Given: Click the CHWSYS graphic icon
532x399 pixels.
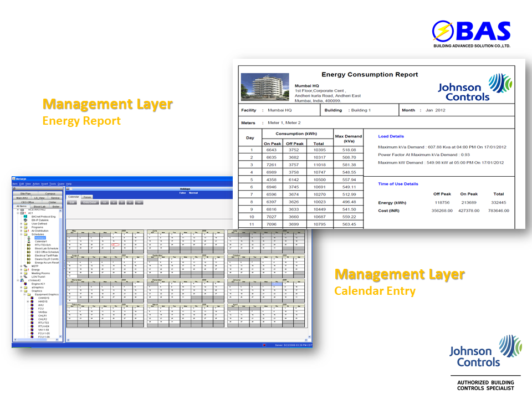Looking at the screenshot, I should click(32, 298).
